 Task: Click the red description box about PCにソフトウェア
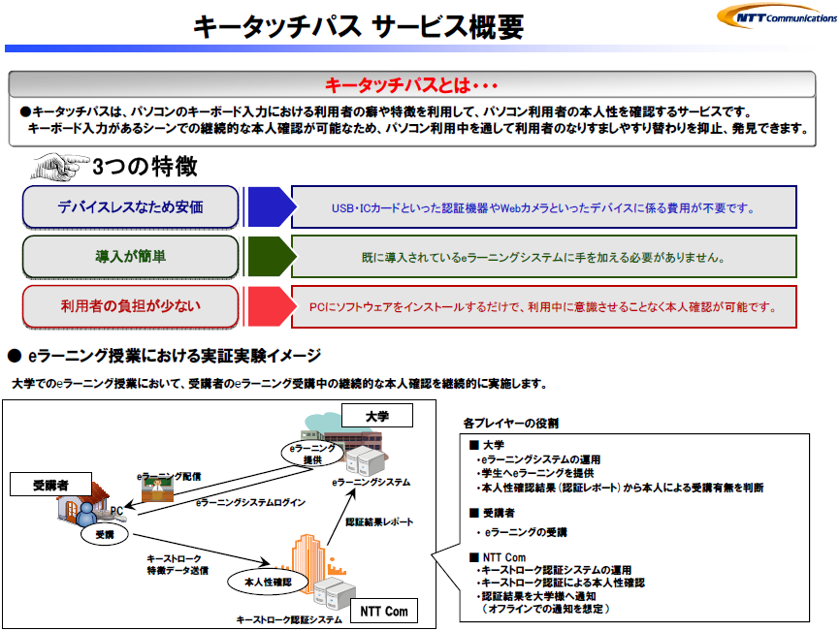tap(544, 306)
